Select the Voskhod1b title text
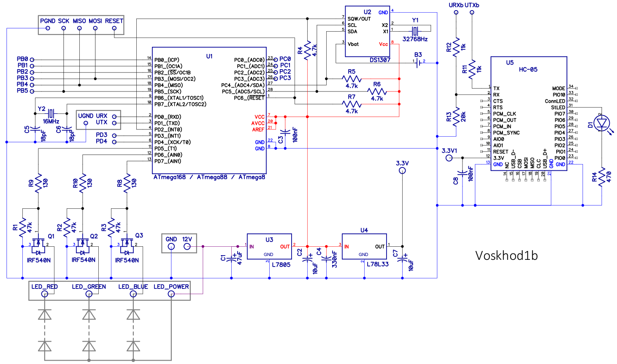The height and width of the screenshot is (364, 617). pos(506,256)
